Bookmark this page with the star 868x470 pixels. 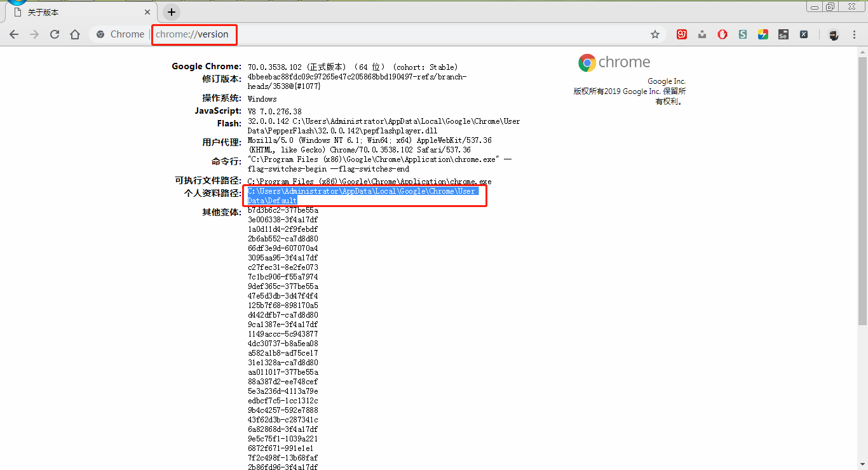coord(655,34)
